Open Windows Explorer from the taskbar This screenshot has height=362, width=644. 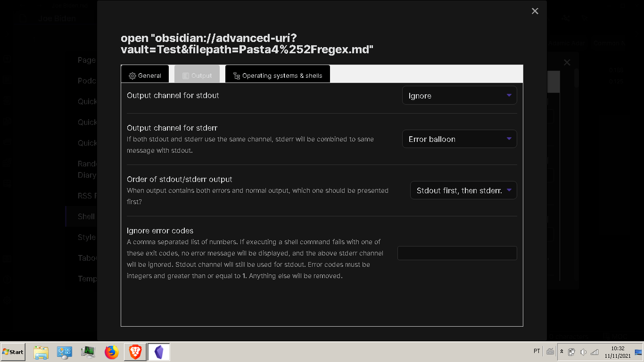pos(41,352)
